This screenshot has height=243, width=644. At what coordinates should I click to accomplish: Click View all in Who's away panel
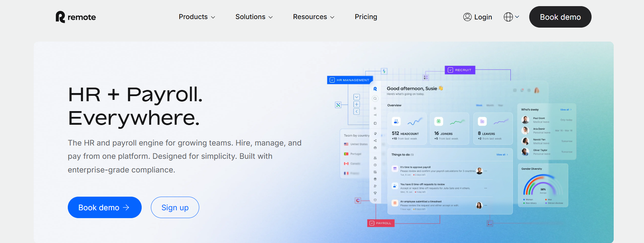point(566,110)
